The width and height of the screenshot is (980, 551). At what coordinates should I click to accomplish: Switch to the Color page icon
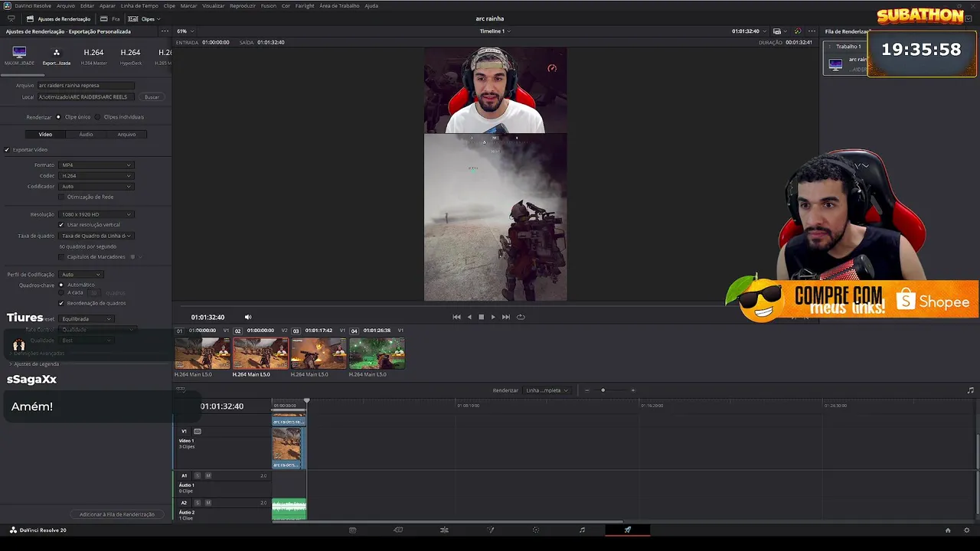536,530
